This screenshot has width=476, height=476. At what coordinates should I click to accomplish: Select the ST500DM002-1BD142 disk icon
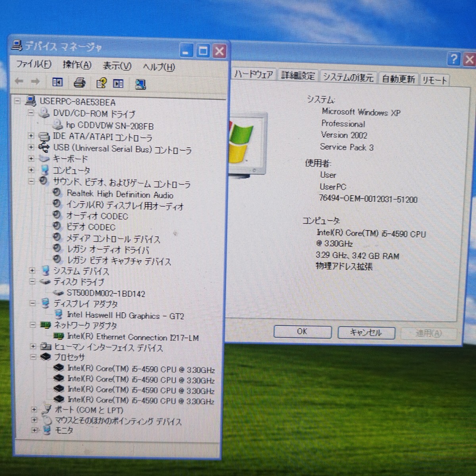[58, 293]
